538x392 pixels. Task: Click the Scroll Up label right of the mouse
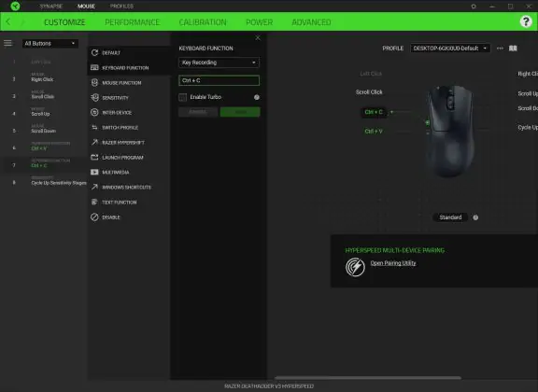(x=528, y=93)
